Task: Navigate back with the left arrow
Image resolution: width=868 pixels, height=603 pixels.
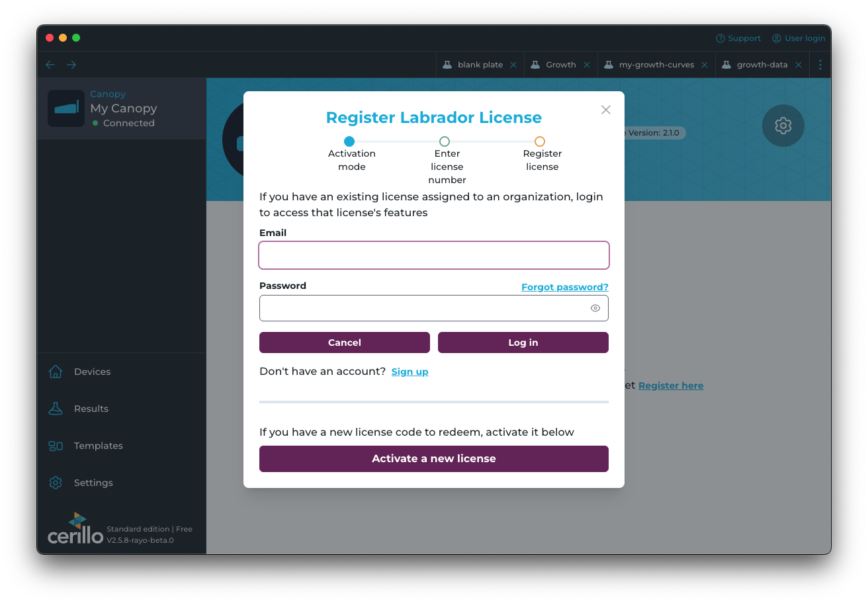Action: (50, 64)
